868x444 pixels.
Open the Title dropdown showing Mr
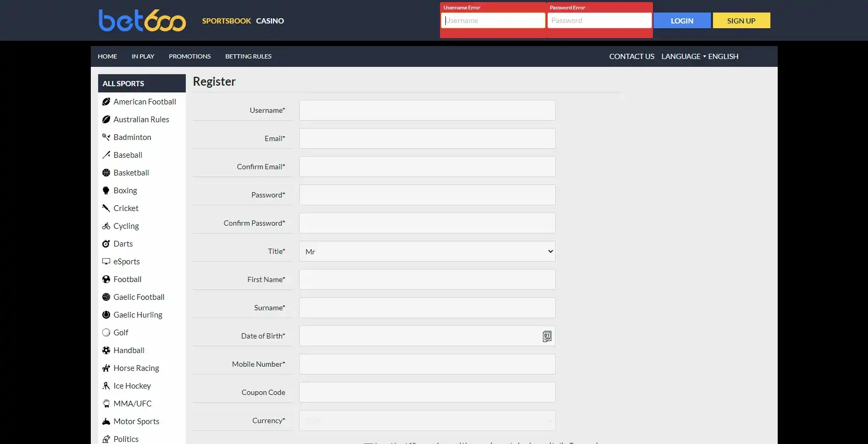point(427,251)
